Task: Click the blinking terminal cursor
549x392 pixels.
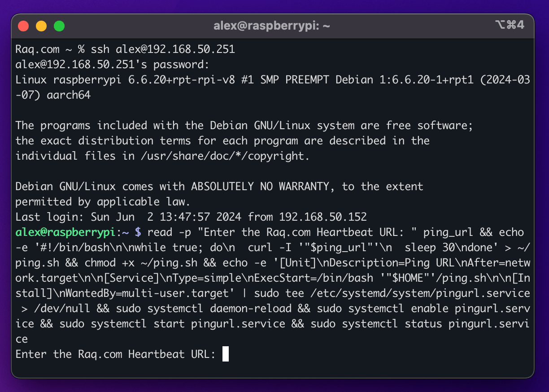Action: (226, 354)
